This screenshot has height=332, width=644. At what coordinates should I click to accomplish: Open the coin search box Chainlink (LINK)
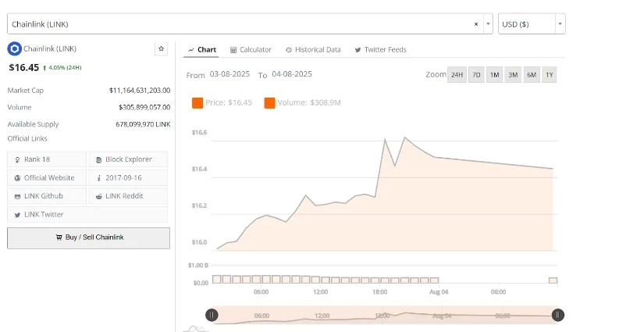[234, 24]
